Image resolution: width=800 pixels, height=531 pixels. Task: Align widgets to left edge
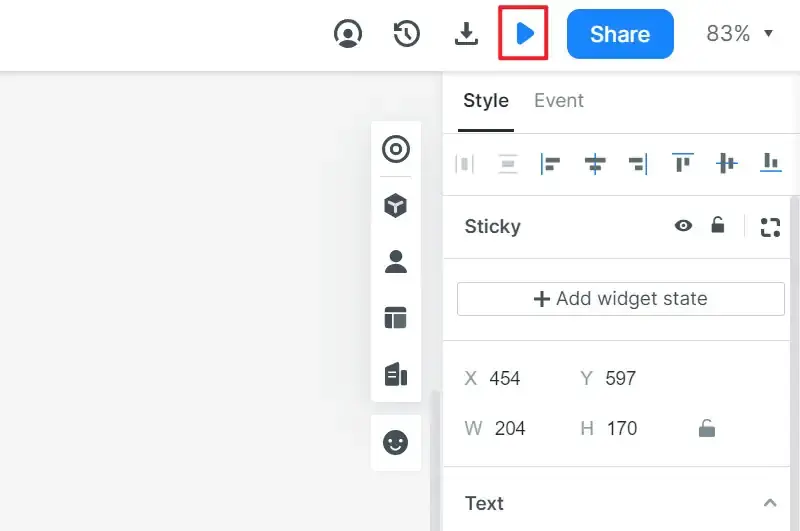click(x=551, y=164)
